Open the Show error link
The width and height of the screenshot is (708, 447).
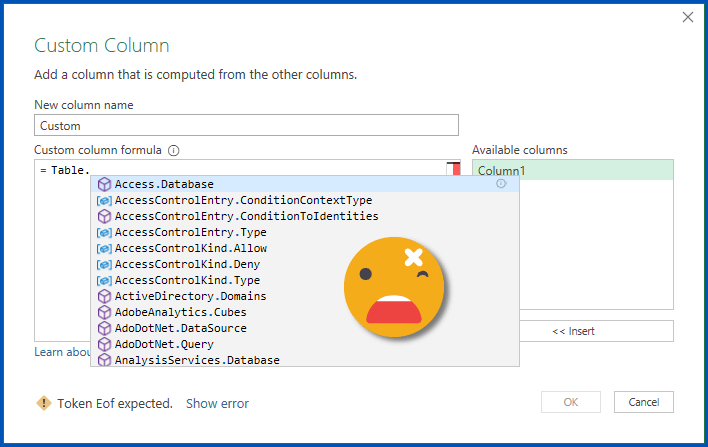point(217,404)
